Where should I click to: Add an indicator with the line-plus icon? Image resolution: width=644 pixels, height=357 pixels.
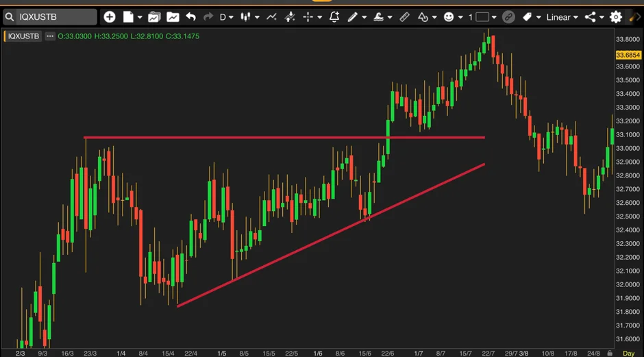[271, 17]
